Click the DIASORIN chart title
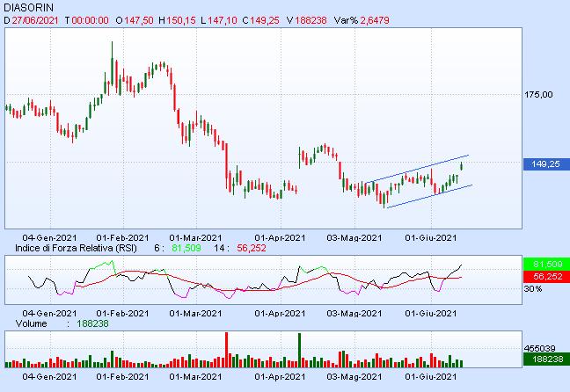570x392 pixels. click(x=29, y=7)
